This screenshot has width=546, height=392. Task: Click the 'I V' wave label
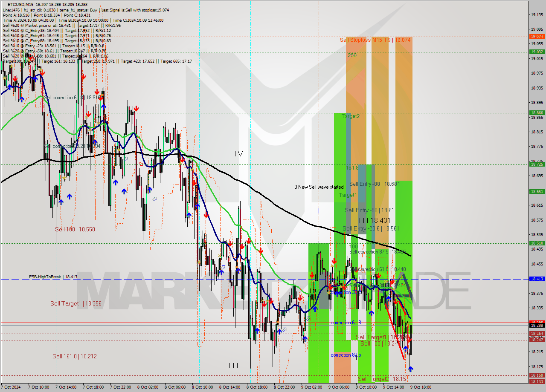click(x=238, y=154)
